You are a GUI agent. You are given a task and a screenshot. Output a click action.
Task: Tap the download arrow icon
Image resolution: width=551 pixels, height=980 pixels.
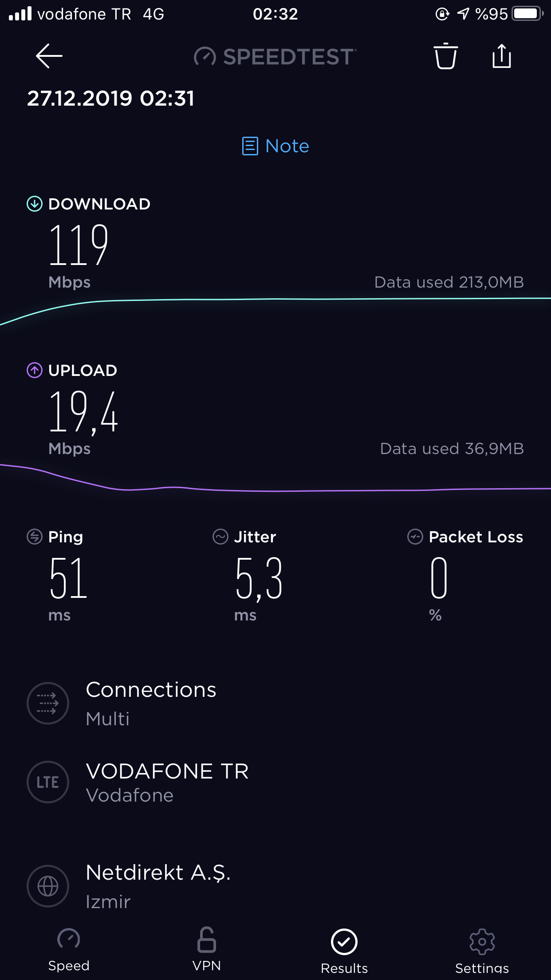35,204
